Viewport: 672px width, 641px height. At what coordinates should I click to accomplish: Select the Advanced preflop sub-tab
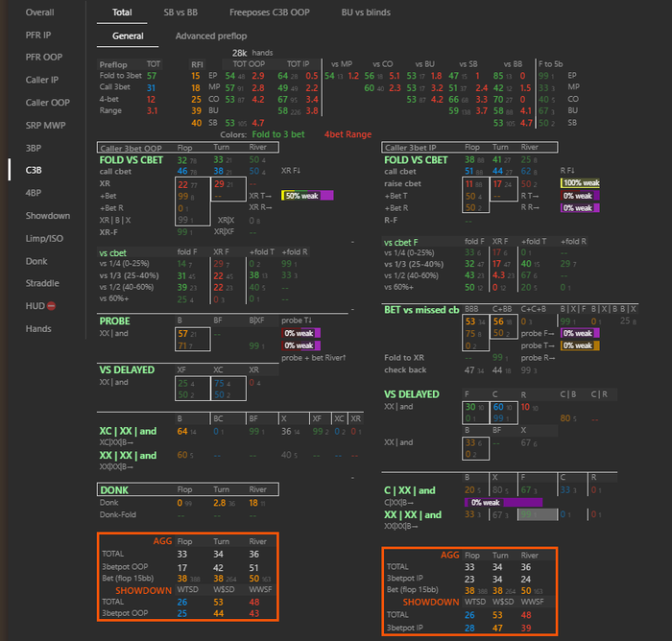click(x=211, y=36)
